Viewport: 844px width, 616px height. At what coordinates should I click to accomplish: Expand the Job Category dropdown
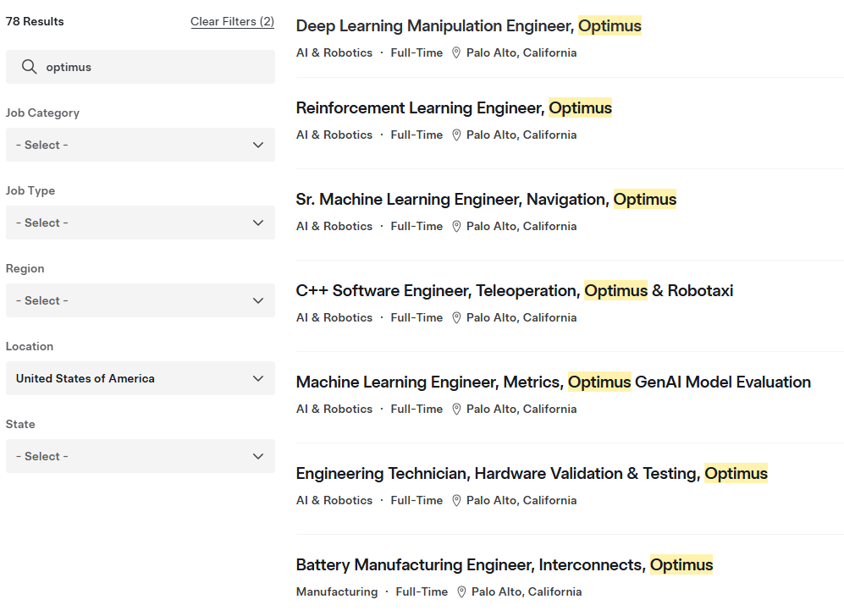point(140,145)
